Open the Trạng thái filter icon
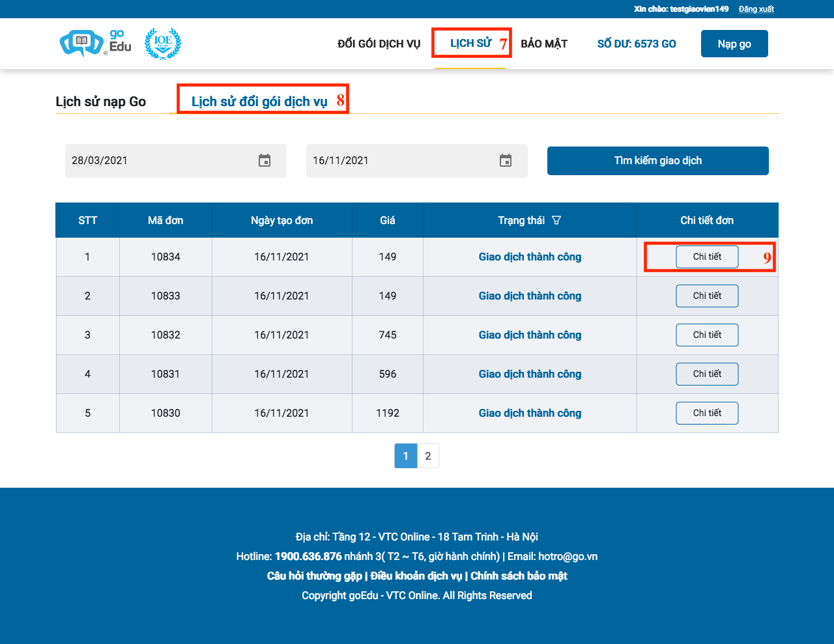834x644 pixels. coord(556,220)
